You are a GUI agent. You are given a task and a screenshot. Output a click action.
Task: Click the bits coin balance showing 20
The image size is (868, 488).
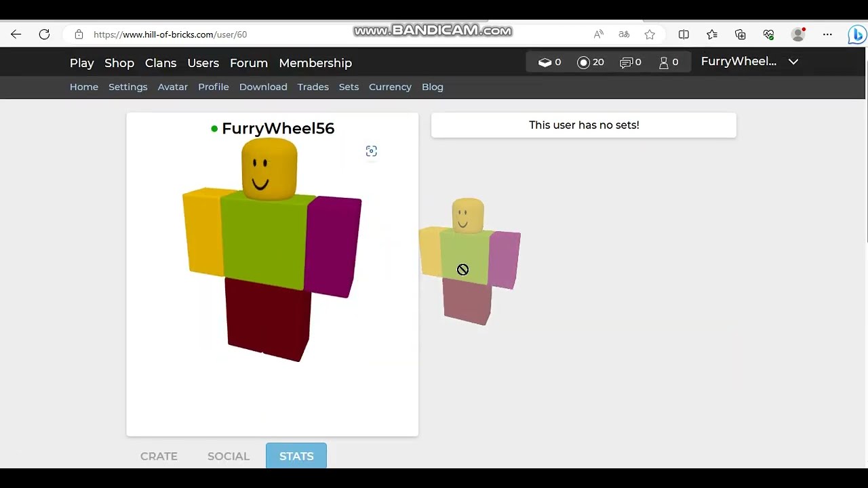click(x=591, y=62)
